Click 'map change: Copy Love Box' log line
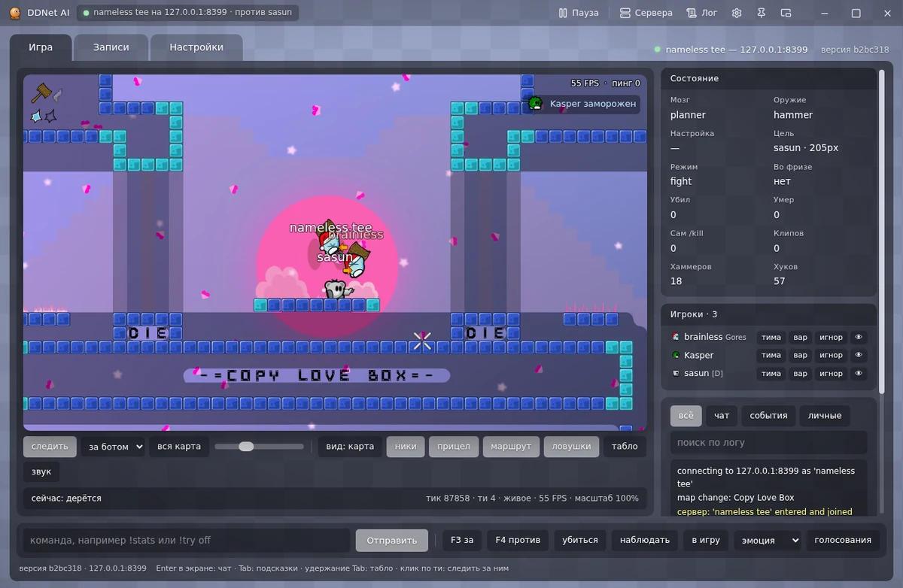This screenshot has width=903, height=588. click(735, 498)
